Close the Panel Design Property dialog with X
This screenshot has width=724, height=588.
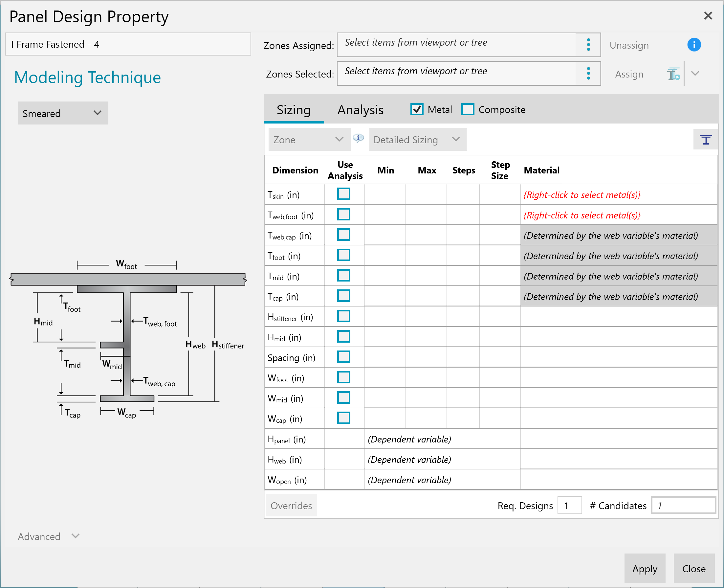[708, 16]
